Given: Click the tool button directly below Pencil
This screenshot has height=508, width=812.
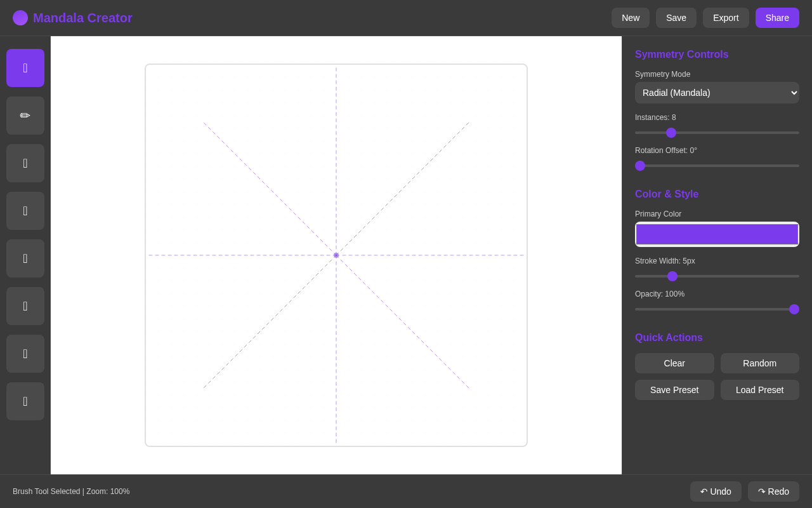Looking at the screenshot, I should [x=25, y=163].
